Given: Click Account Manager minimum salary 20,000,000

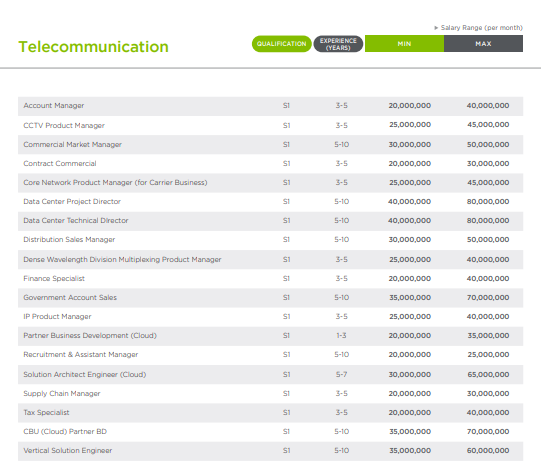Looking at the screenshot, I should (410, 106).
